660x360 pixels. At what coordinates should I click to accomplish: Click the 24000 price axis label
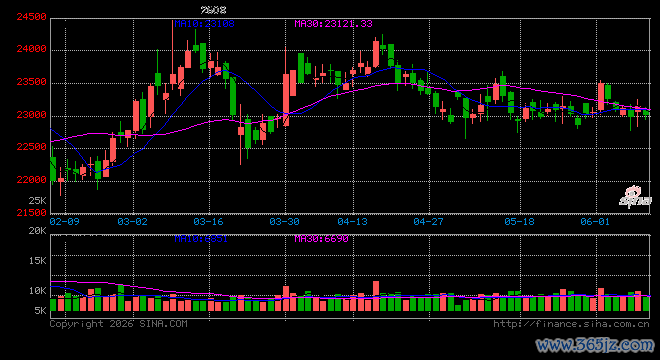pyautogui.click(x=32, y=49)
